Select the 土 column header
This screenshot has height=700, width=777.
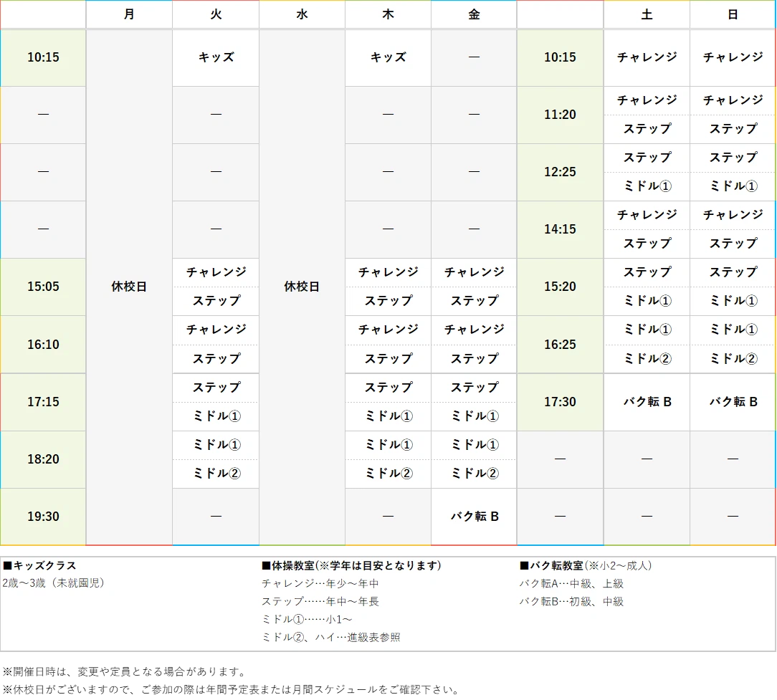coord(646,14)
